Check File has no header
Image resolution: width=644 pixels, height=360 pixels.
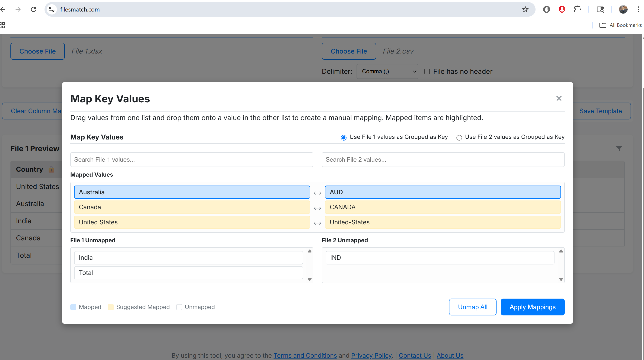[x=427, y=71]
